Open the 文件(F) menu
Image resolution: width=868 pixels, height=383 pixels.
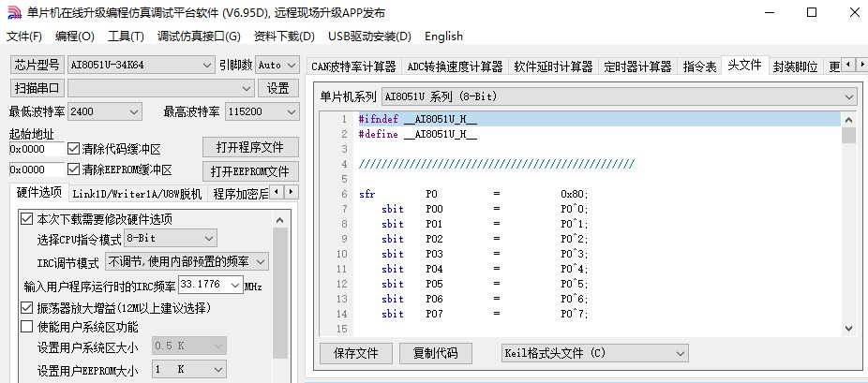click(x=24, y=37)
